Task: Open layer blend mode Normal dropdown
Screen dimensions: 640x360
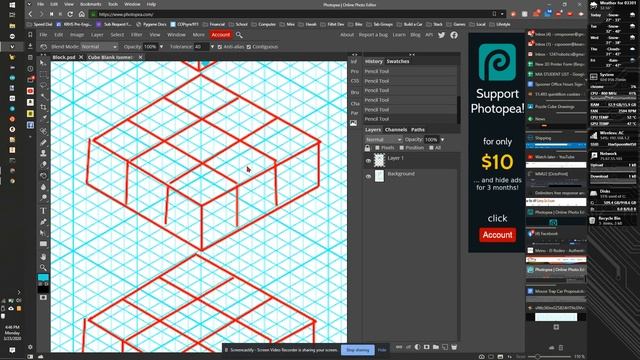Action: (x=383, y=140)
